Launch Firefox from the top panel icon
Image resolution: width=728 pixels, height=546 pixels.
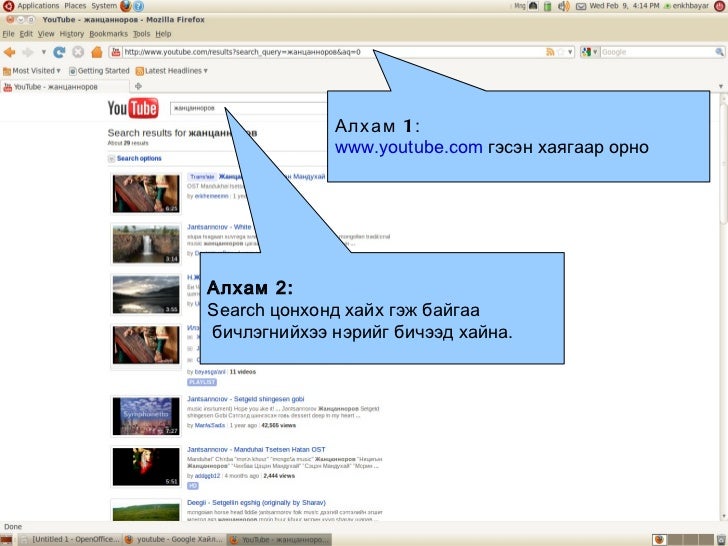pos(126,6)
